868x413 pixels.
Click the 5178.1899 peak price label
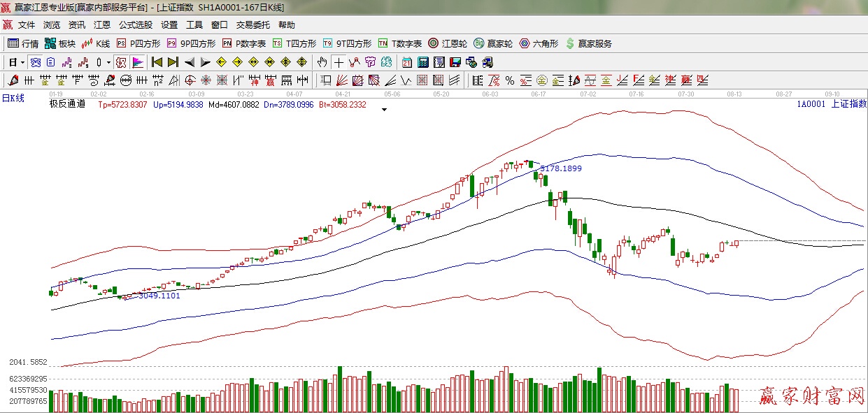click(560, 168)
